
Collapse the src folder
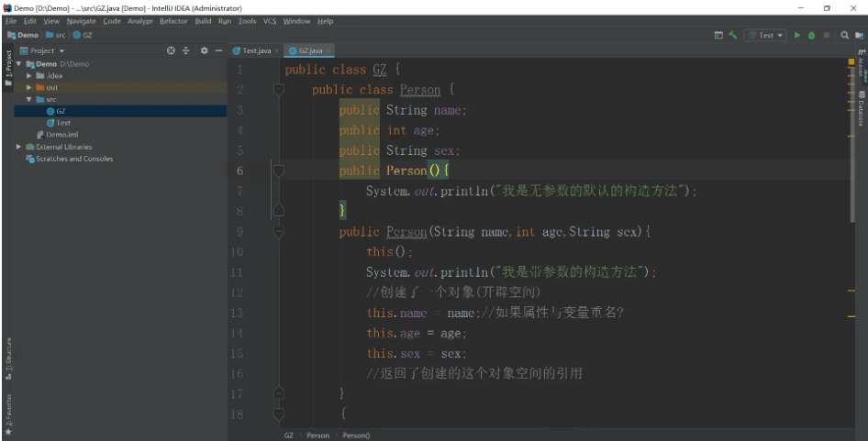click(29, 99)
